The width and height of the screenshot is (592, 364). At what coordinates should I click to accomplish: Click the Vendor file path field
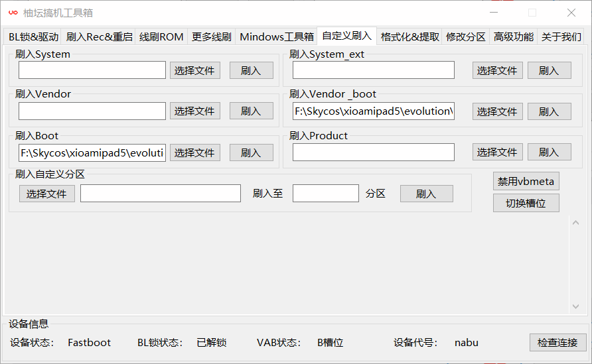(x=92, y=111)
